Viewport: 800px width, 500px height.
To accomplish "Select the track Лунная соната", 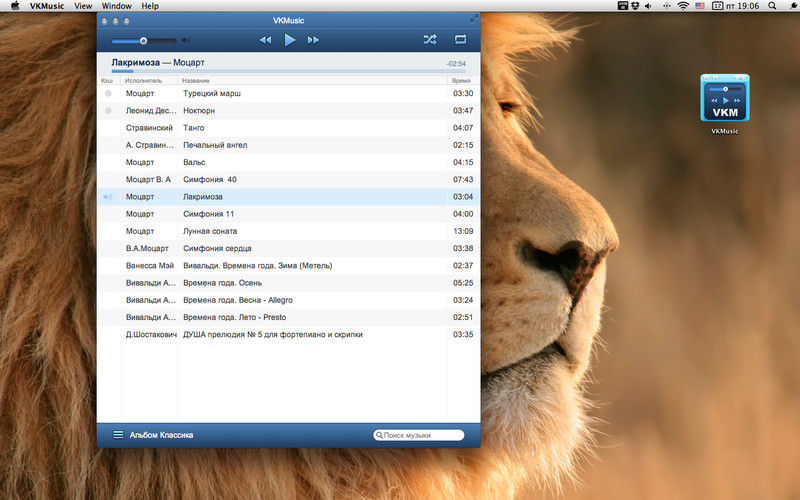I will click(289, 231).
